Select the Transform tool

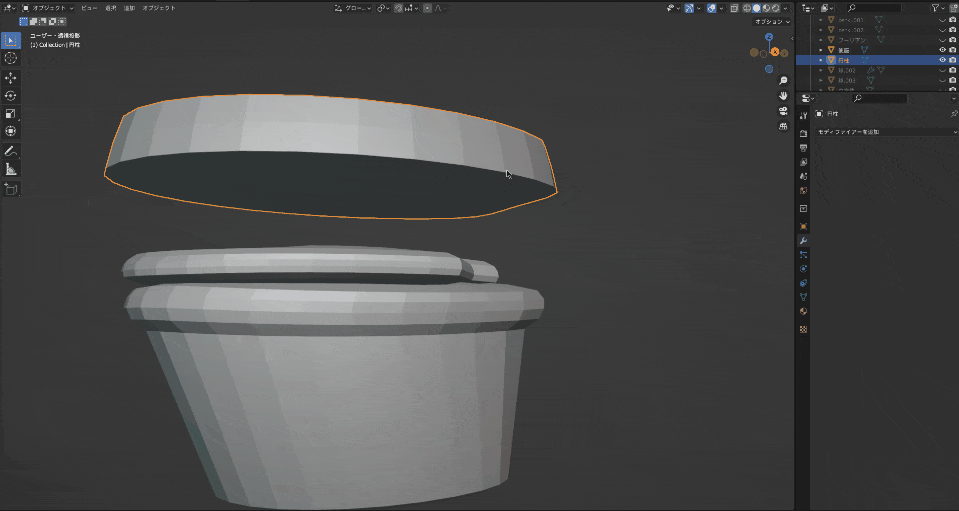[10, 131]
